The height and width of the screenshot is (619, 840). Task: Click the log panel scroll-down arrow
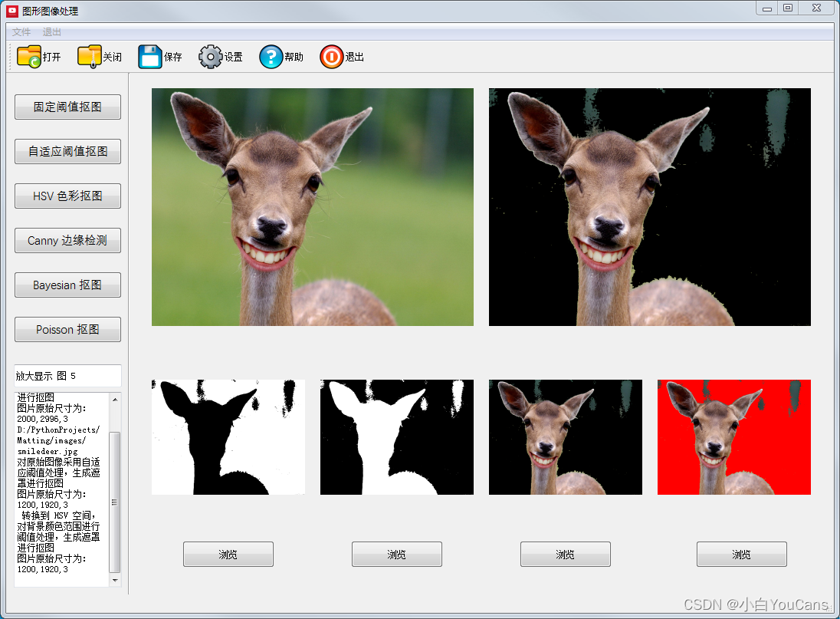click(x=115, y=581)
